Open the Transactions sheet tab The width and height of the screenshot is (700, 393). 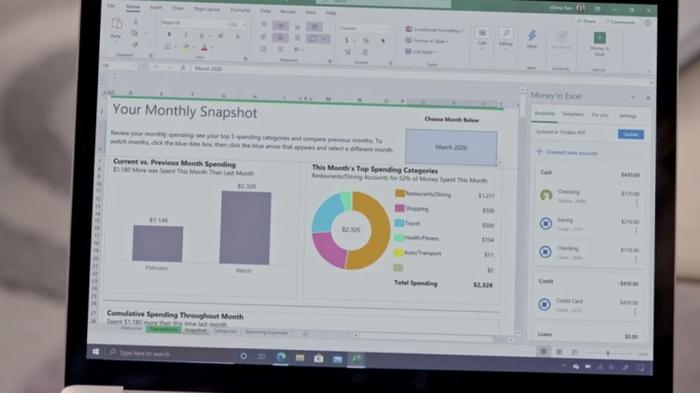tap(163, 330)
